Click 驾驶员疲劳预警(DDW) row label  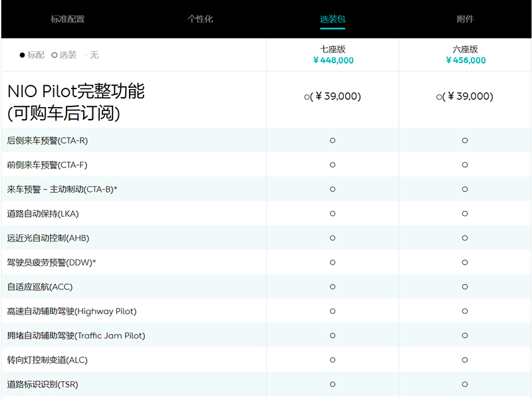click(52, 263)
